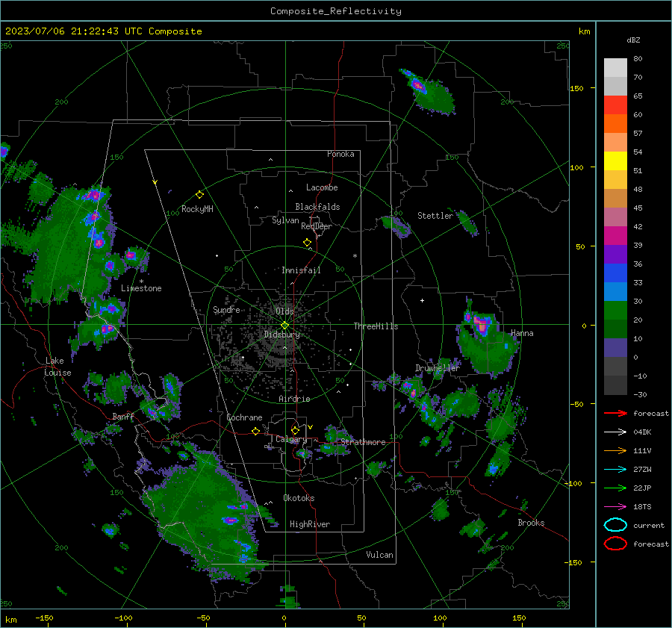Click the Cochrane town label
The image size is (672, 628).
244,417
